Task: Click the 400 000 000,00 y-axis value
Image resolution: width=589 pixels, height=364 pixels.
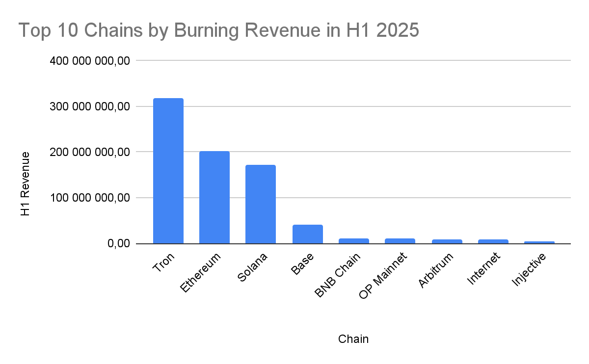Action: coord(90,61)
